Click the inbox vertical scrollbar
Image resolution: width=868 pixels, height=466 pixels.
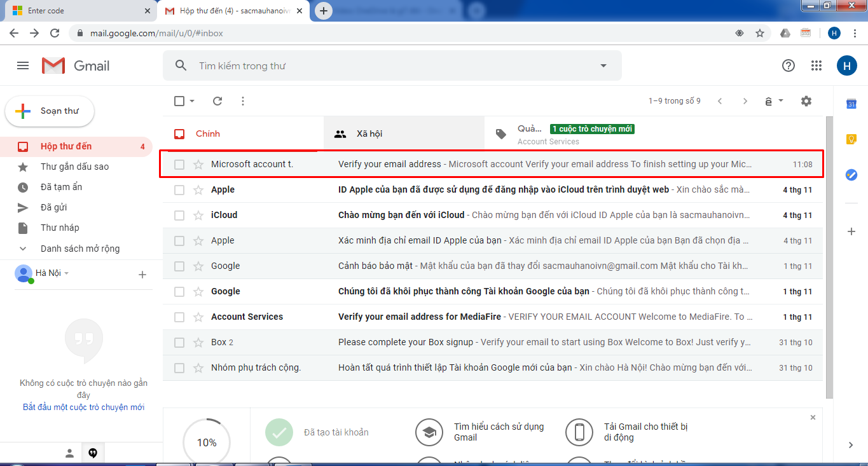pos(829,257)
